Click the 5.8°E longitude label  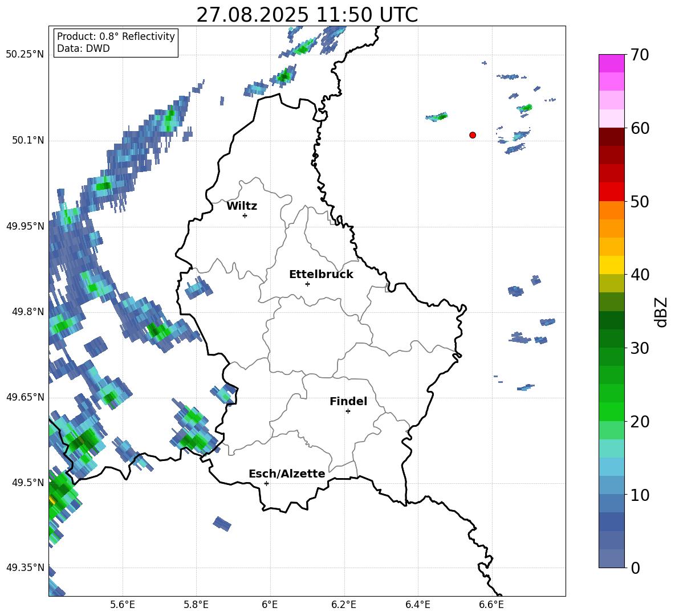click(197, 605)
